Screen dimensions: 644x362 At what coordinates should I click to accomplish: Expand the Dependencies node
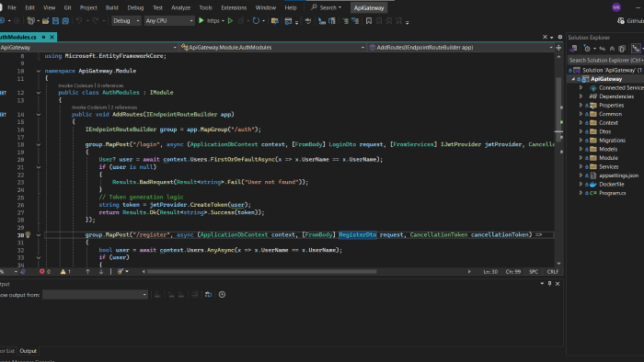pos(581,96)
